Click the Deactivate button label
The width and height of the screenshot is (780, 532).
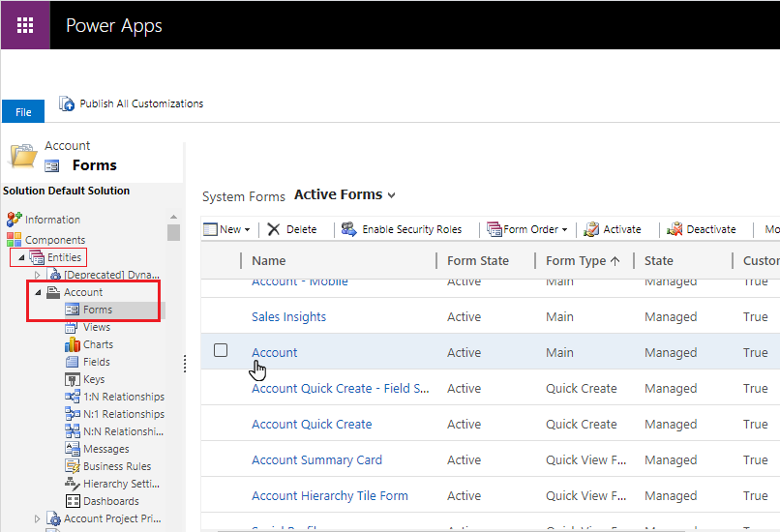pos(711,229)
